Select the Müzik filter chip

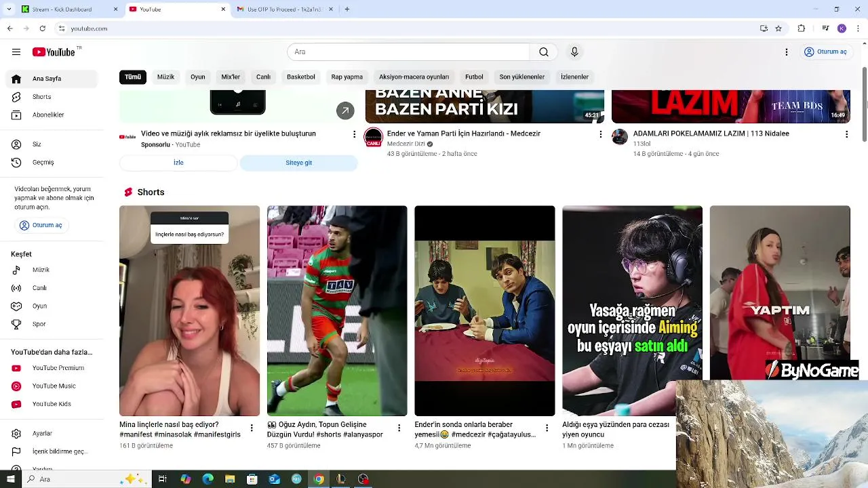[x=166, y=77]
